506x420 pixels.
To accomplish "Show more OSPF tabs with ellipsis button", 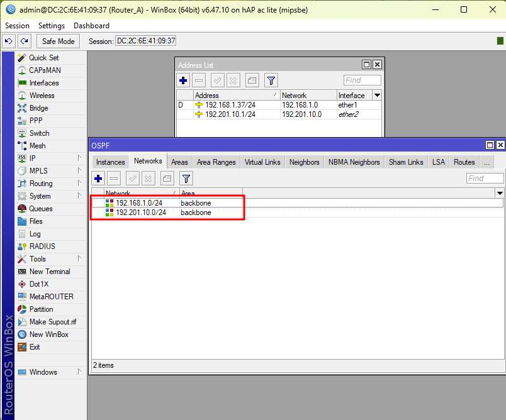I will coord(486,162).
